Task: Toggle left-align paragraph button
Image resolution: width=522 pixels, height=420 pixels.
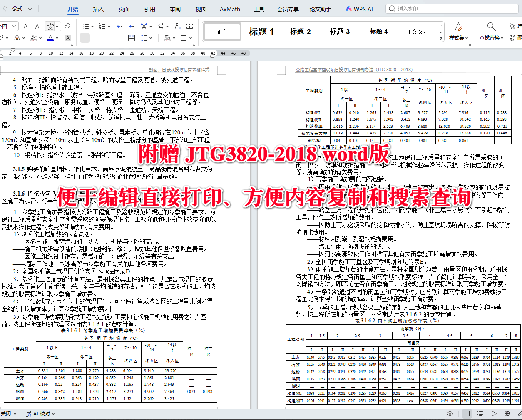Action: click(x=85, y=38)
